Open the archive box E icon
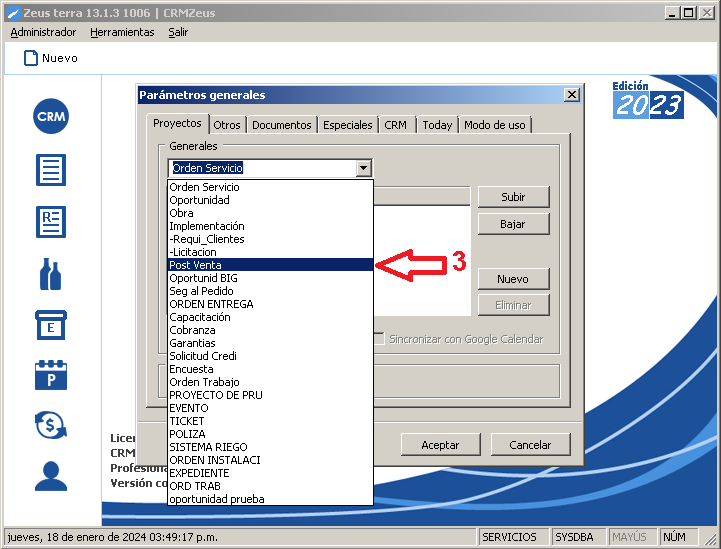 pyautogui.click(x=51, y=325)
